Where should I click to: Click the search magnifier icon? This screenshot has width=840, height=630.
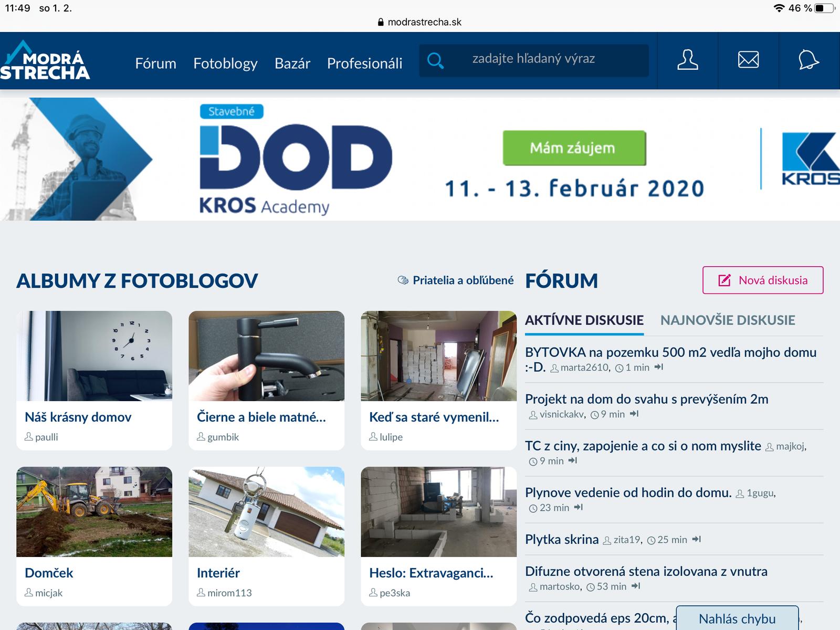435,61
